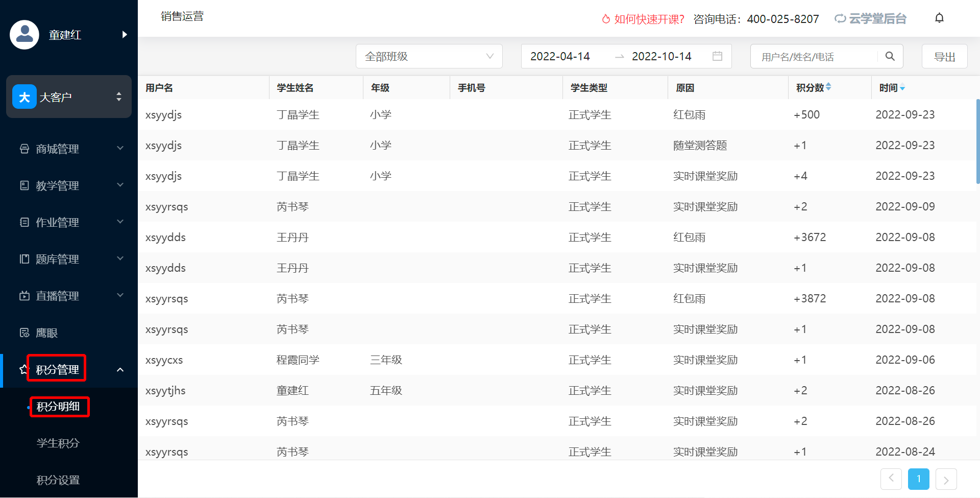
Task: Click the 学生类型 column header
Action: pyautogui.click(x=589, y=88)
